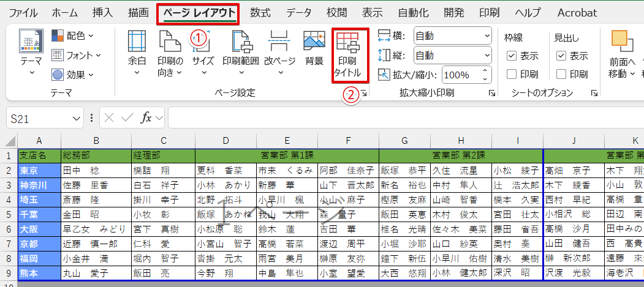Open シートのオプション dialog launcher

pyautogui.click(x=594, y=94)
